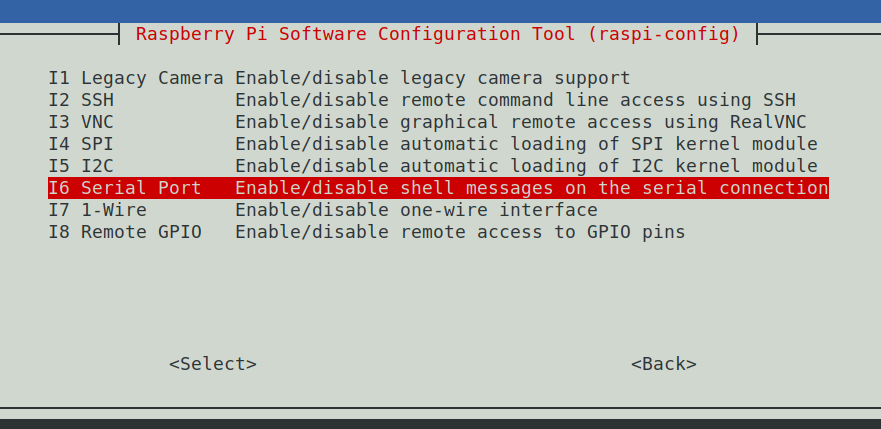Click the I2C kernel module description text
Screen dimensions: 881x429
[526, 166]
